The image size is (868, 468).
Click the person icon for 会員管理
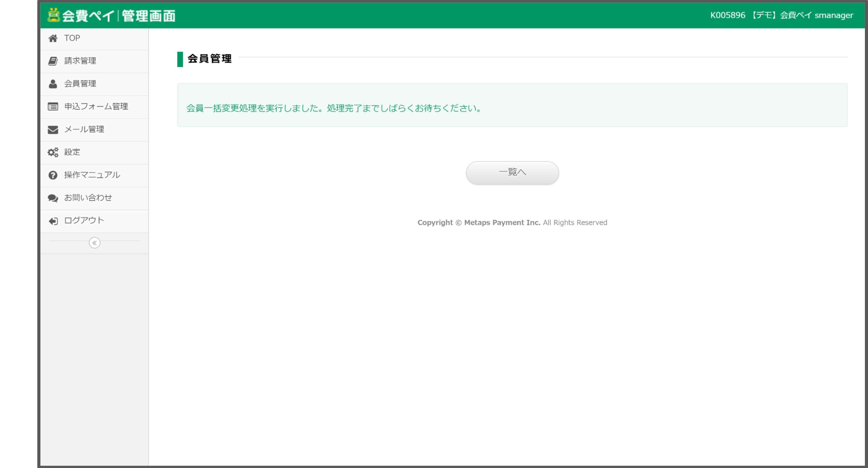(53, 84)
